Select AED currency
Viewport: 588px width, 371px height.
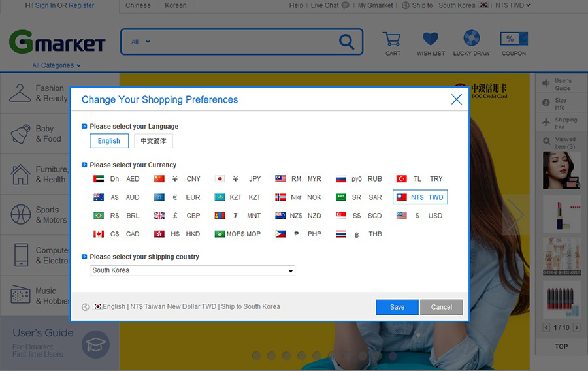pyautogui.click(x=116, y=179)
